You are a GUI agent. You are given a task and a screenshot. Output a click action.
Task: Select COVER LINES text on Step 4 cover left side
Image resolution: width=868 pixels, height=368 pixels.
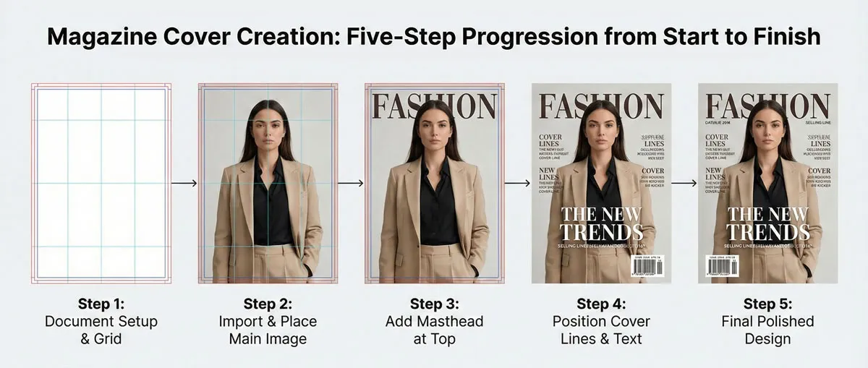pos(552,140)
